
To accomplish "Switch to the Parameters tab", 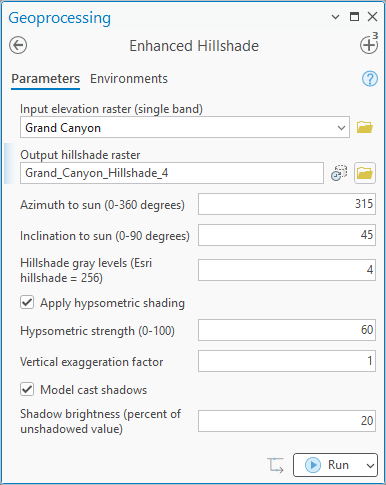I will pos(45,79).
